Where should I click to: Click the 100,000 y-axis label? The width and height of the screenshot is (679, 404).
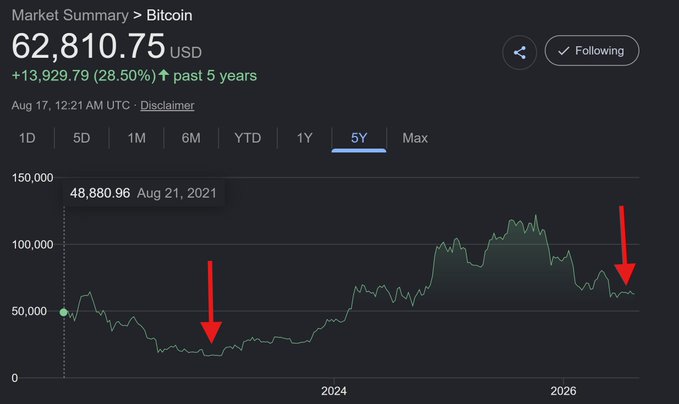[x=32, y=245]
